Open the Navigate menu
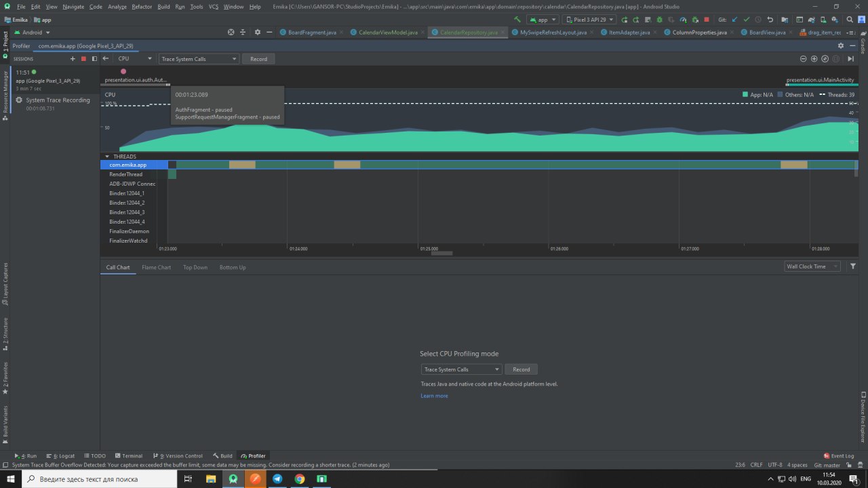Image resolution: width=868 pixels, height=488 pixels. click(73, 6)
